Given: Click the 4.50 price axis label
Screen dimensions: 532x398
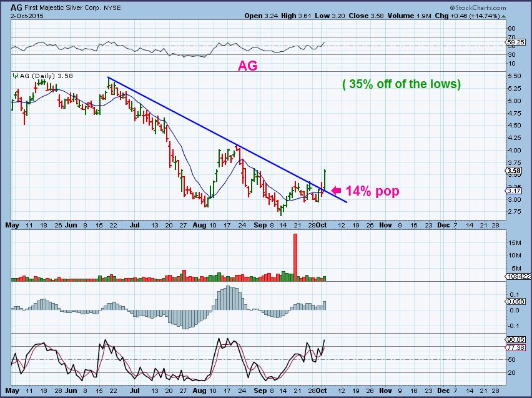Looking at the screenshot, I should (x=515, y=126).
